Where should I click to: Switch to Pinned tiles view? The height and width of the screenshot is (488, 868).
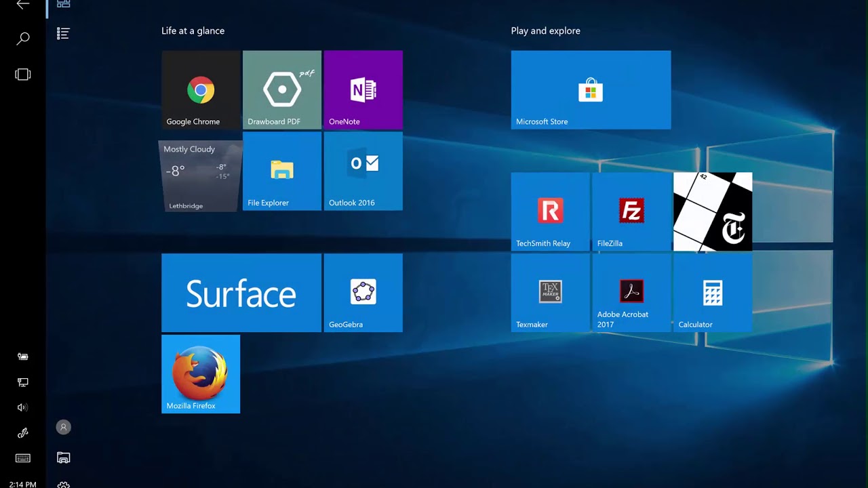[x=63, y=3]
